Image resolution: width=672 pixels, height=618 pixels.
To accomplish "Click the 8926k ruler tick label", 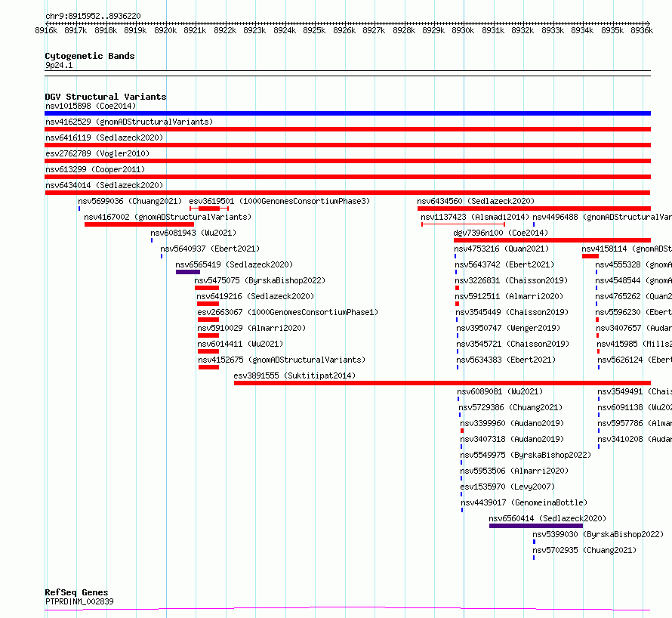I will 344,30.
